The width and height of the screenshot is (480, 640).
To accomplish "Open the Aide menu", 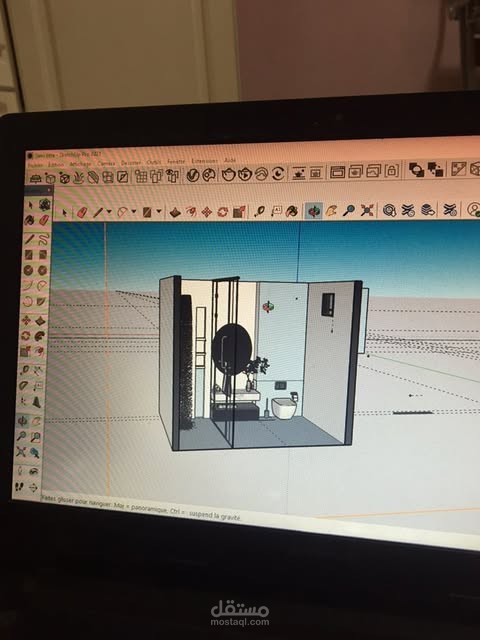I will pos(230,160).
